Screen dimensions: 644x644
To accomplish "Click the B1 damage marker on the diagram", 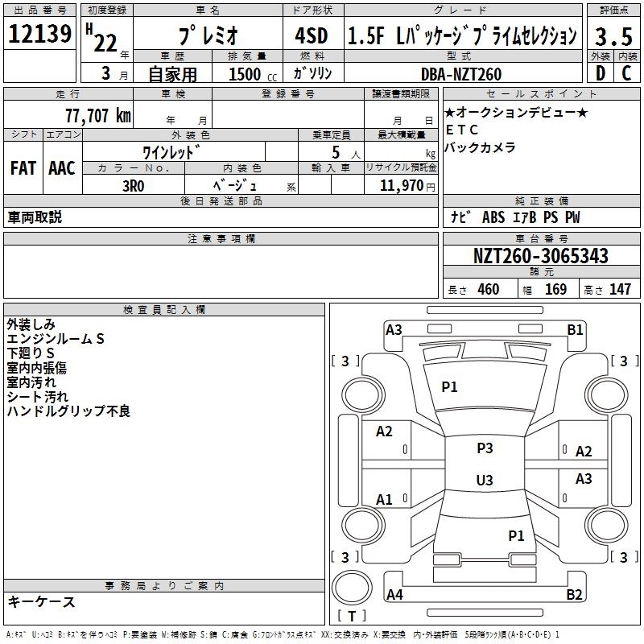I will click(575, 329).
